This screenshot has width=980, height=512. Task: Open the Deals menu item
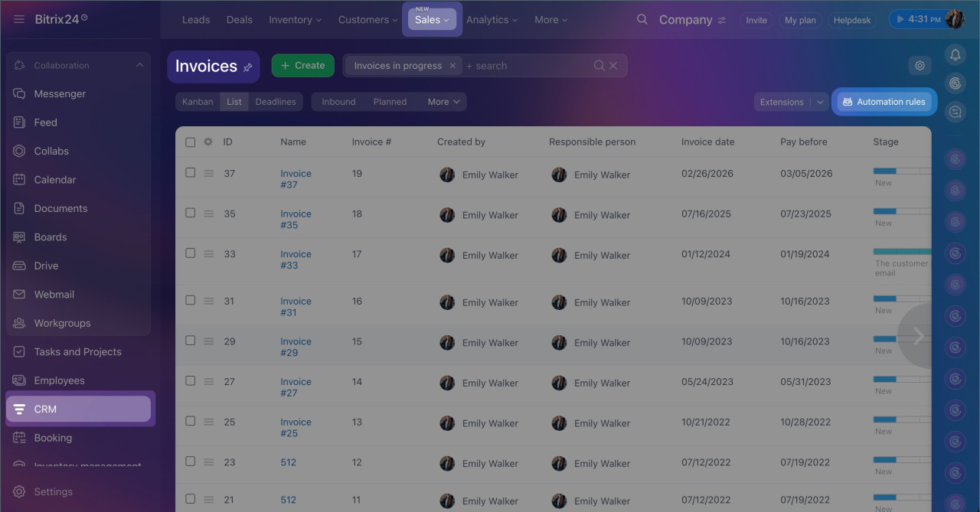239,20
